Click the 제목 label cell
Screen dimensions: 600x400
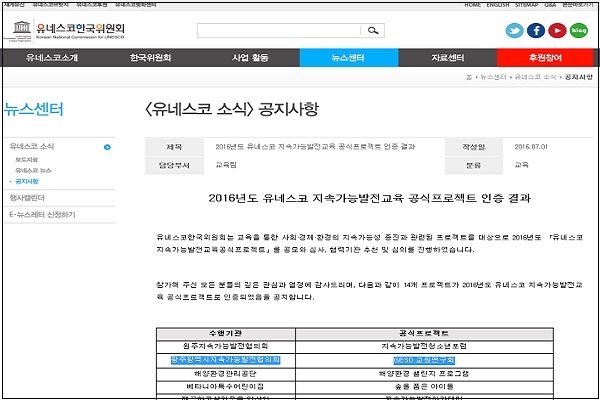[x=174, y=147]
